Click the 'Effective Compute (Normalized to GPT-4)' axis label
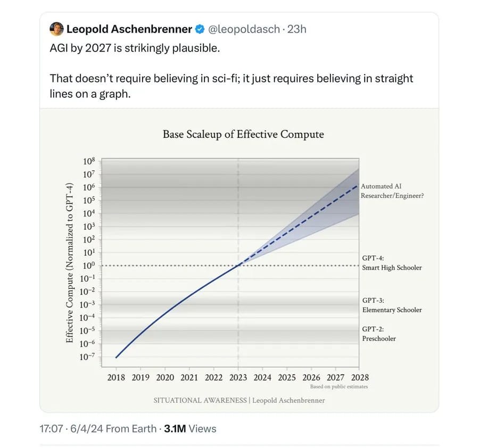Viewport: 479px width, 448px height. point(69,262)
